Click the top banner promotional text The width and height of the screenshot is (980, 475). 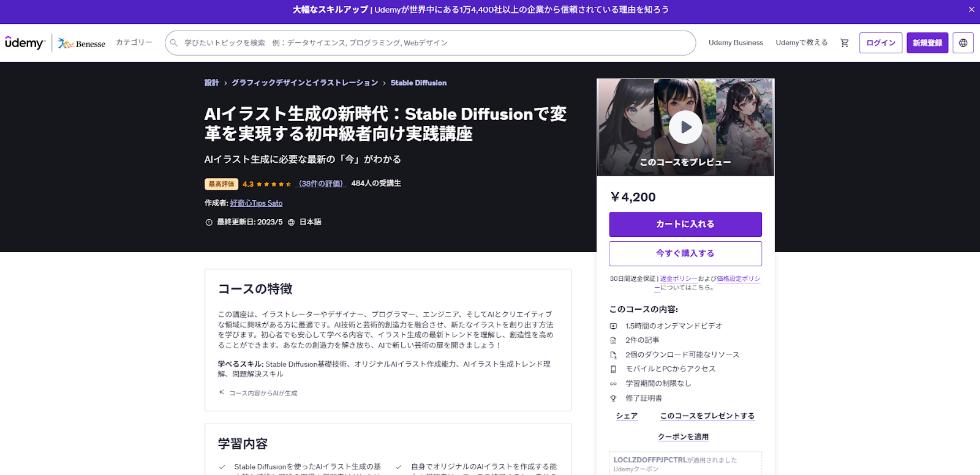481,10
